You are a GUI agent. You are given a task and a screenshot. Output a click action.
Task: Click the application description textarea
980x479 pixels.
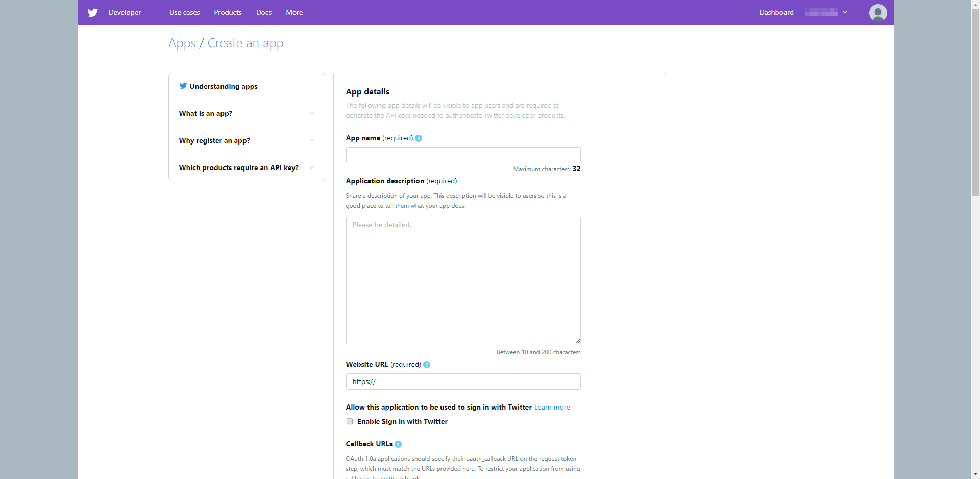click(463, 280)
